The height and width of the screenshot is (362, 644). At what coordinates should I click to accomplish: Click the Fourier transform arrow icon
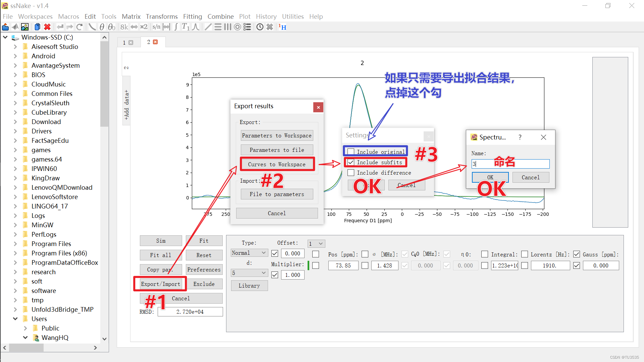pos(133,27)
